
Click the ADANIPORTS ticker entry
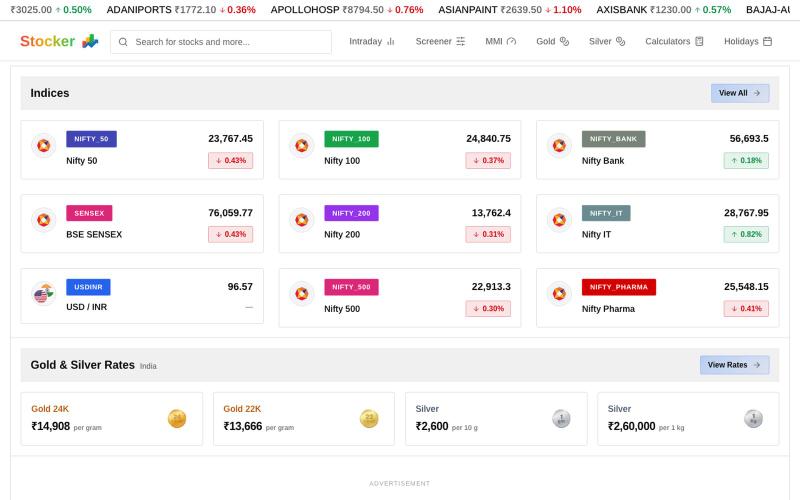181,10
